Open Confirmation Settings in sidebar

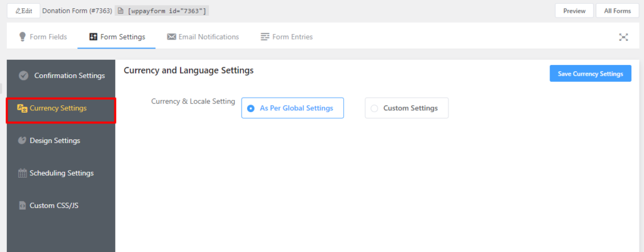(x=61, y=76)
